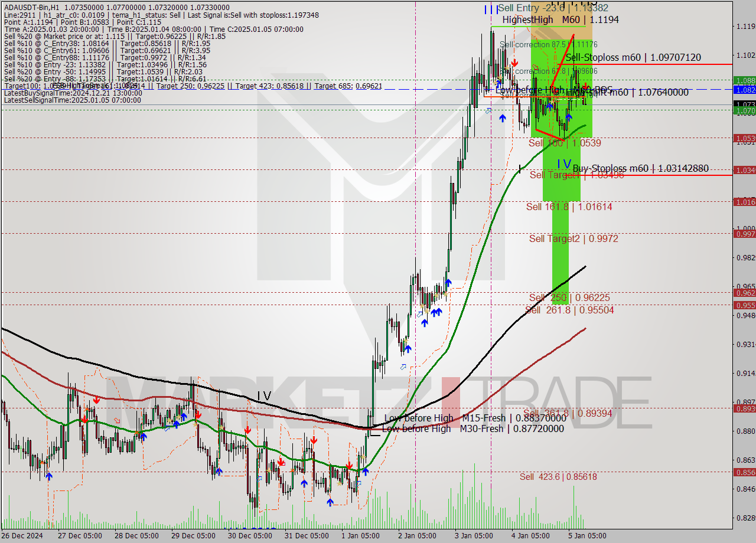Select the 'Sell Target1 | 1.03496' label
756x543 pixels.
pyautogui.click(x=576, y=175)
